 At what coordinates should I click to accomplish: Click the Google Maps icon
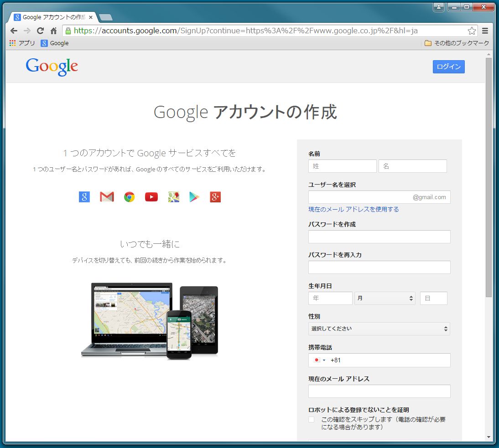(x=174, y=197)
